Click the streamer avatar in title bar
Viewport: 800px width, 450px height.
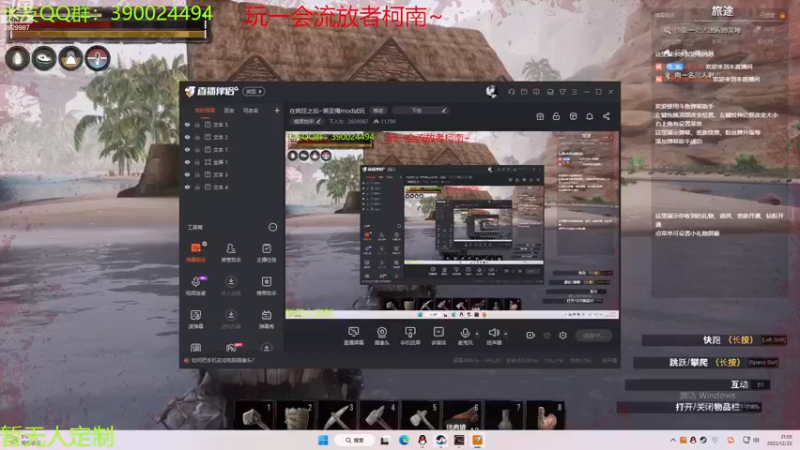click(491, 92)
